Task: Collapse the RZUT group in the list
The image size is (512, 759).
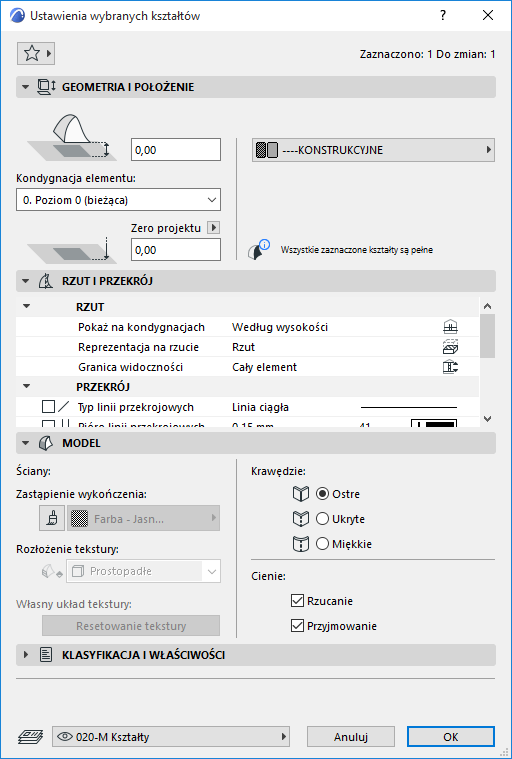Action: 27,306
